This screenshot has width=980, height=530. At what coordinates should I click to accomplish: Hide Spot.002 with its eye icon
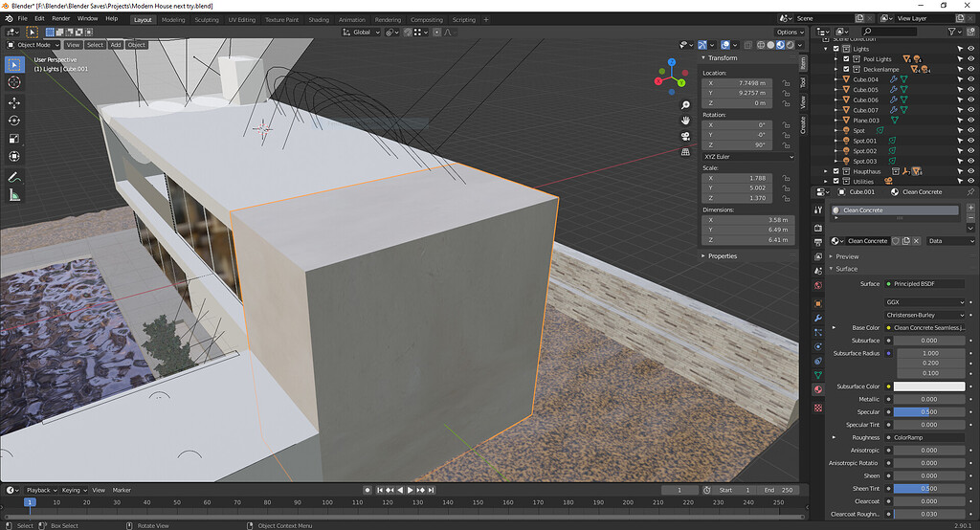(970, 150)
